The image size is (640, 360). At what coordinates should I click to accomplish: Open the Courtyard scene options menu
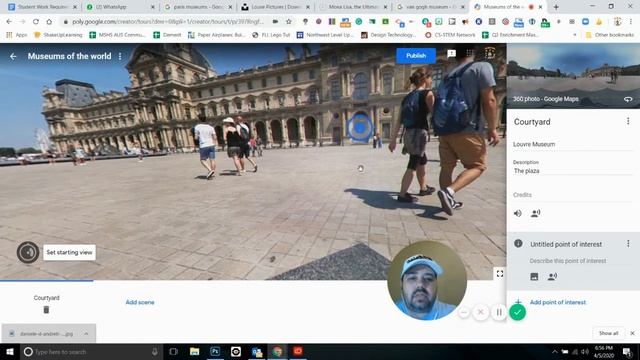tap(628, 121)
